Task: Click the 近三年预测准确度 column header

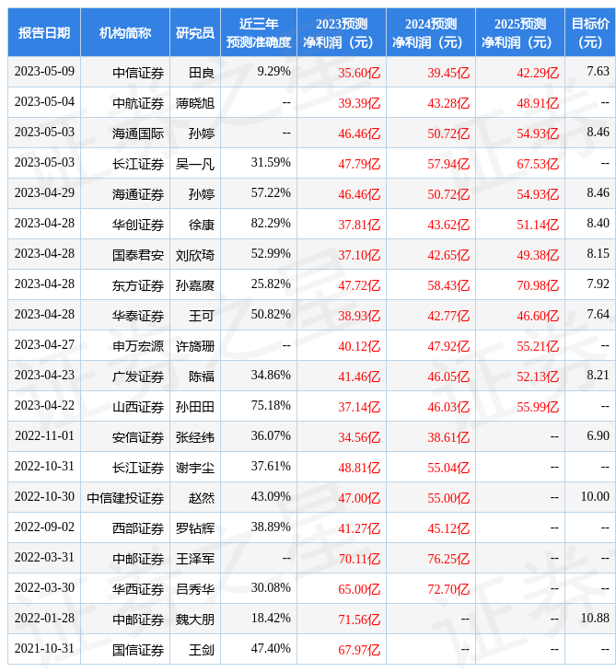Action: click(x=259, y=32)
